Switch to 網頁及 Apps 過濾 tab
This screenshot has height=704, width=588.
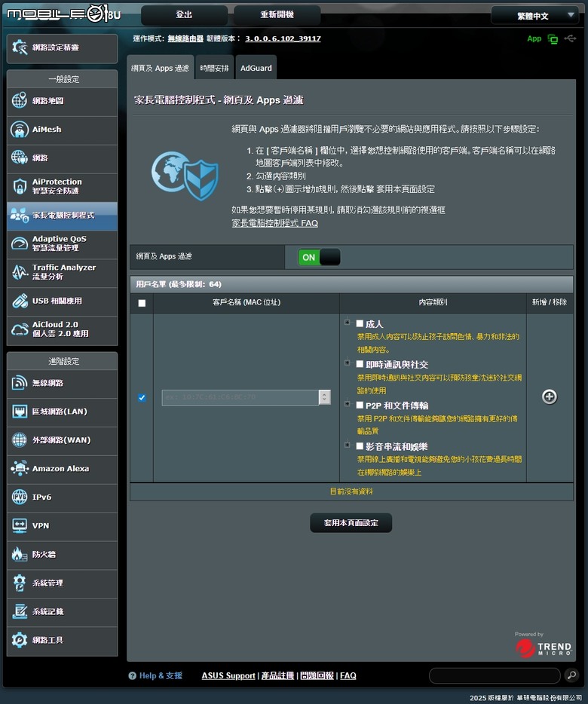click(x=161, y=68)
